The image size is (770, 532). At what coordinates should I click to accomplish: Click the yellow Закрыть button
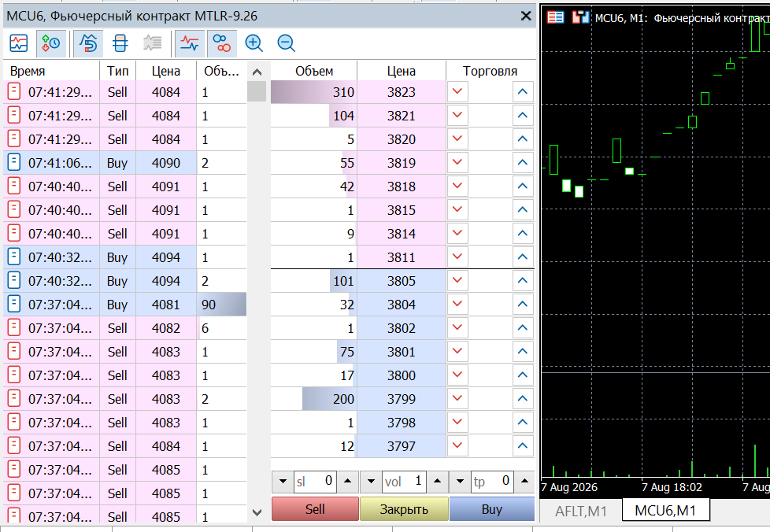click(x=404, y=509)
